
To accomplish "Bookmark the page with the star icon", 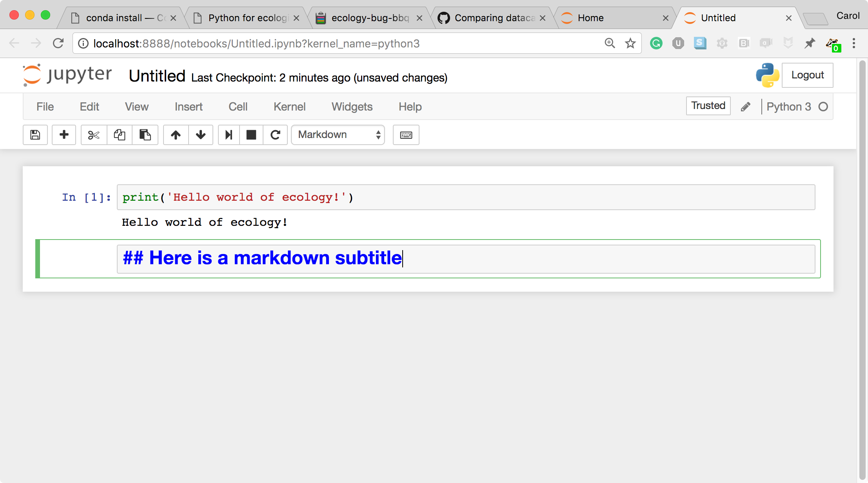I will [630, 43].
